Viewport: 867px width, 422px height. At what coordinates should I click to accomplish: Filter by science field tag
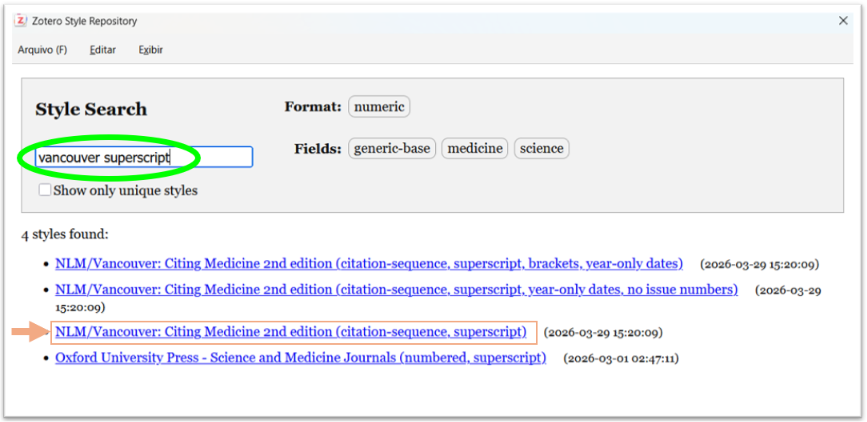coord(541,148)
